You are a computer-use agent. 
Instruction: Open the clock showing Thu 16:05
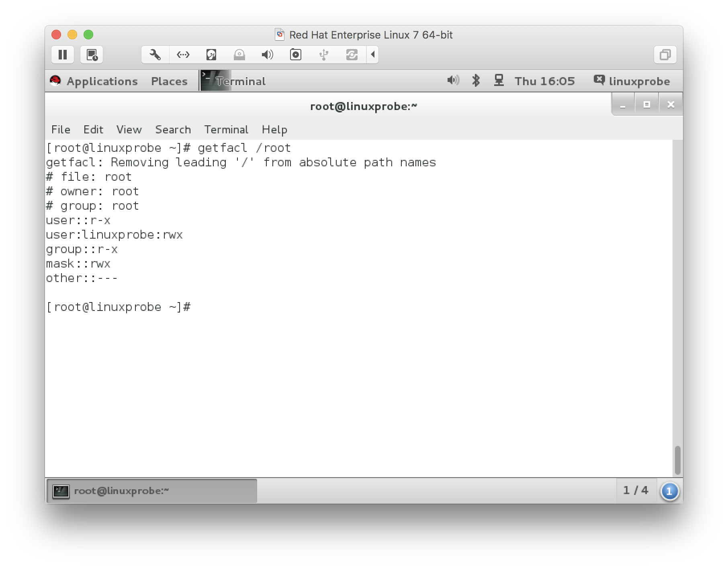pos(545,81)
